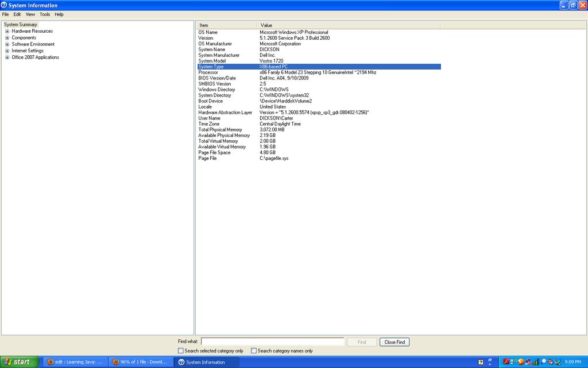Expand the Hardware Resources node
Screen dimensions: 588x368
[x=7, y=31]
